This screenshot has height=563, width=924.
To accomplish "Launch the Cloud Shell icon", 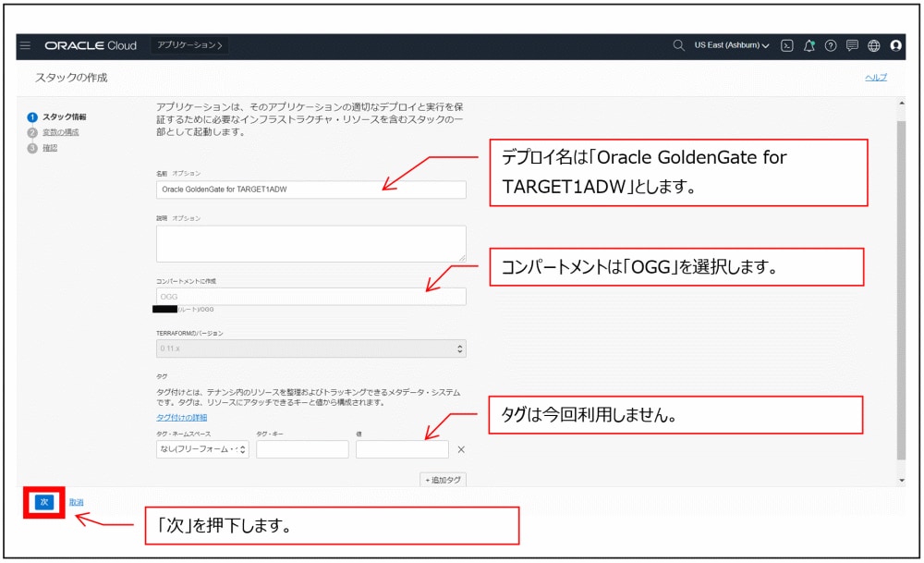I will click(786, 45).
